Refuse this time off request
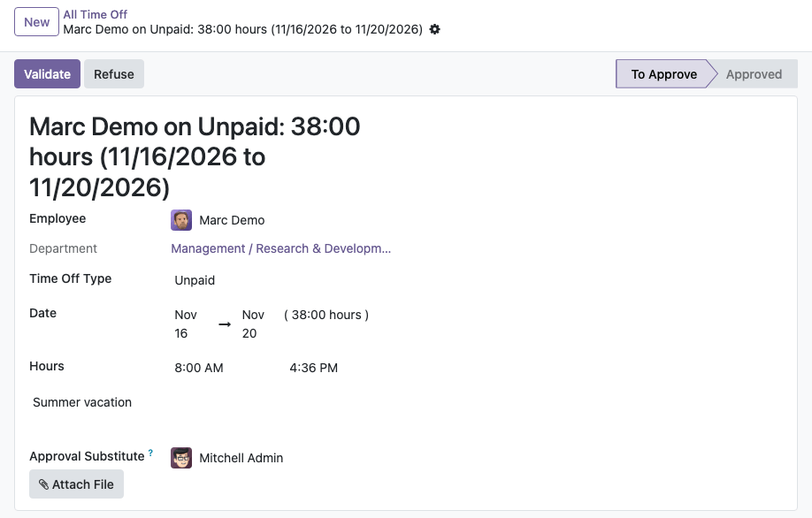The height and width of the screenshot is (518, 812). coord(114,74)
